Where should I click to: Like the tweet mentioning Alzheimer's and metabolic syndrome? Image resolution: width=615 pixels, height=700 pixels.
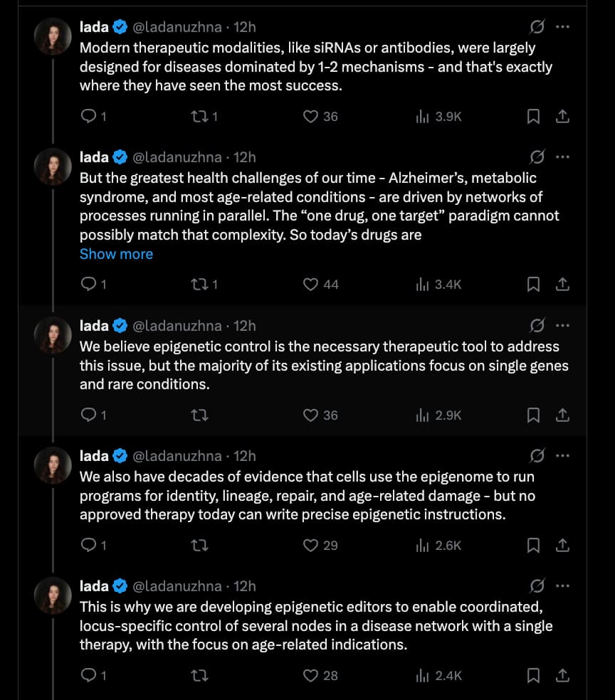tap(310, 285)
